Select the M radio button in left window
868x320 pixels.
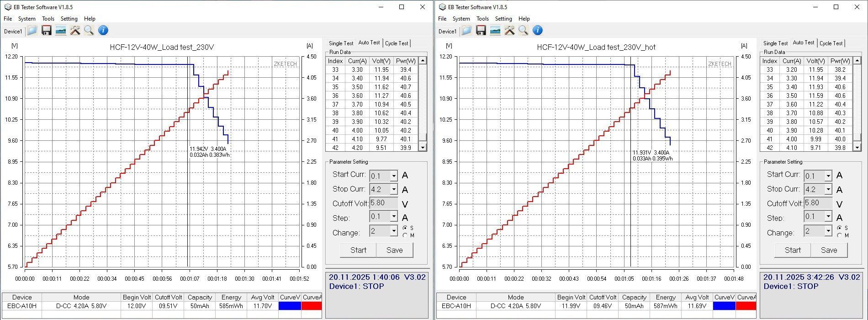click(405, 235)
